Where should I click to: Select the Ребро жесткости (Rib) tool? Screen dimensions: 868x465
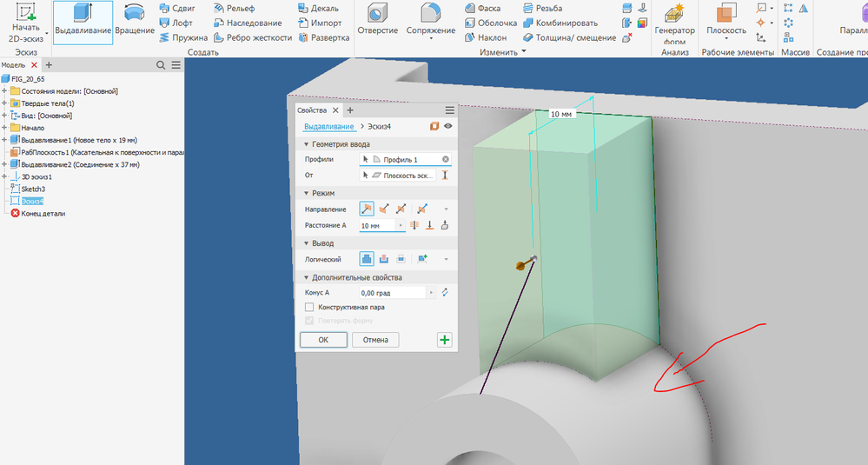point(253,37)
